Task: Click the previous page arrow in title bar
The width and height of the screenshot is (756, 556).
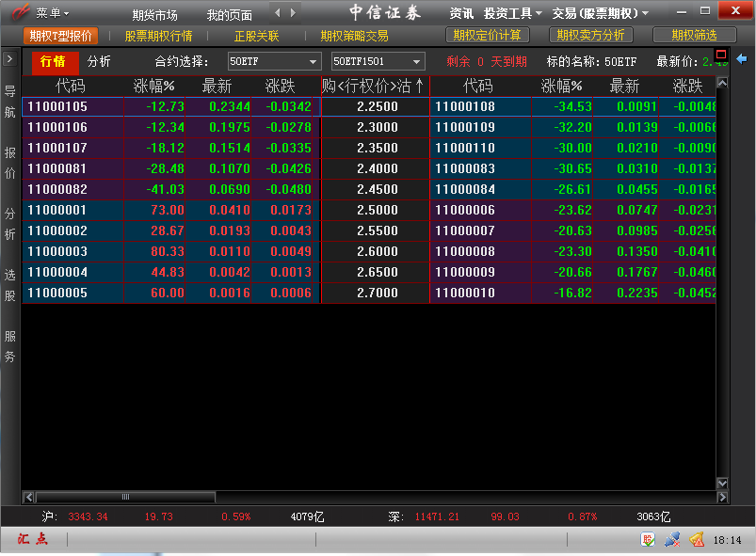Action: coord(278,13)
